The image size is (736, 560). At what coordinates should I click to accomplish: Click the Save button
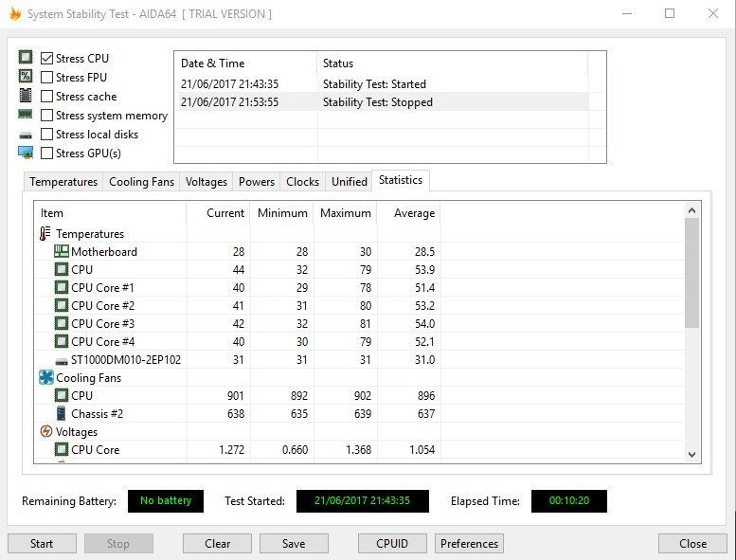coord(294,544)
